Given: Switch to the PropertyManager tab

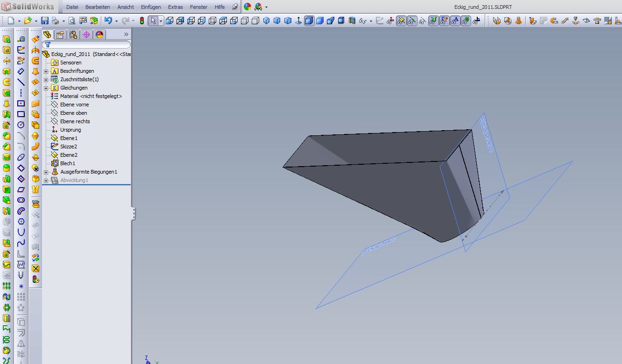Looking at the screenshot, I should tap(60, 35).
